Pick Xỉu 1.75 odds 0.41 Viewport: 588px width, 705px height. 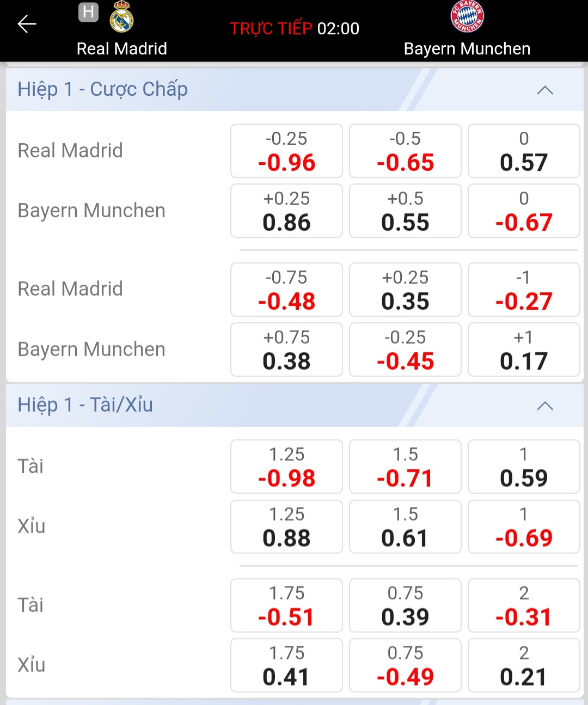pos(286,665)
